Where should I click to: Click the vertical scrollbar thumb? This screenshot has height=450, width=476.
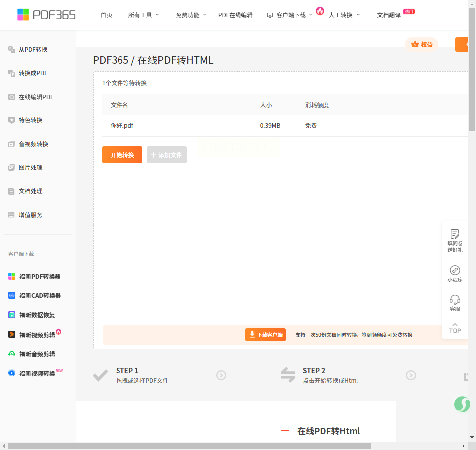472,69
